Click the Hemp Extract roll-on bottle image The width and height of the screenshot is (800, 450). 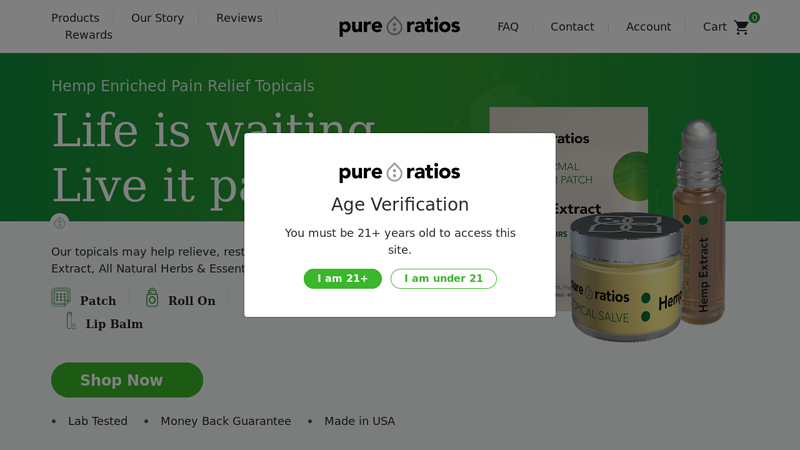click(699, 222)
